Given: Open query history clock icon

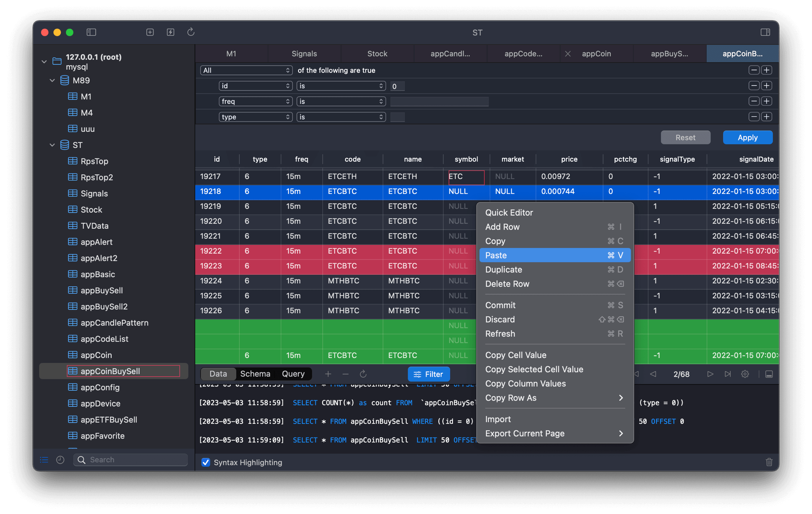Looking at the screenshot, I should (60, 459).
